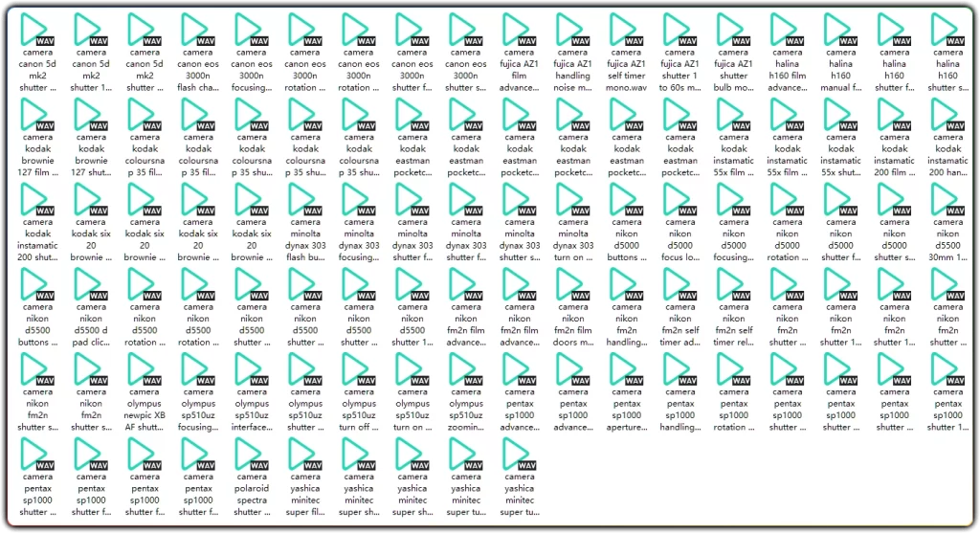Image resolution: width=980 pixels, height=533 pixels.
Task: Pick the nikon fm2n self timer release icon
Action: coord(734,284)
